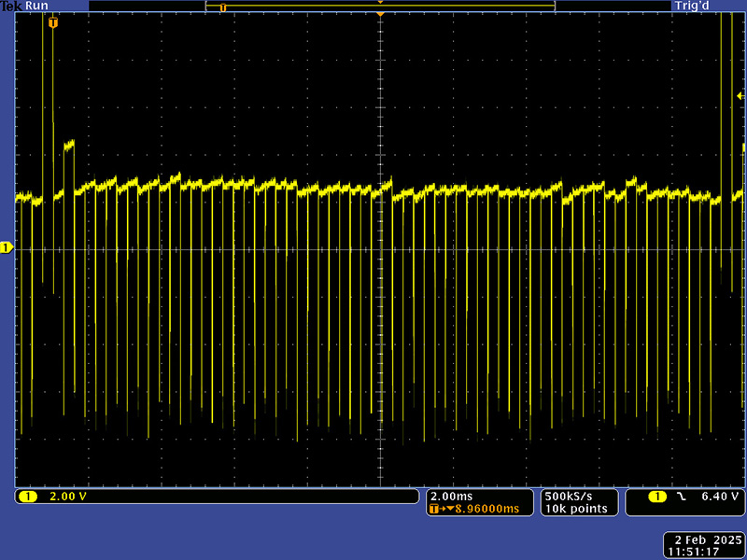Viewport: 747px width, 560px height.
Task: Click the channel 1 ground reference marker
Action: 6,247
